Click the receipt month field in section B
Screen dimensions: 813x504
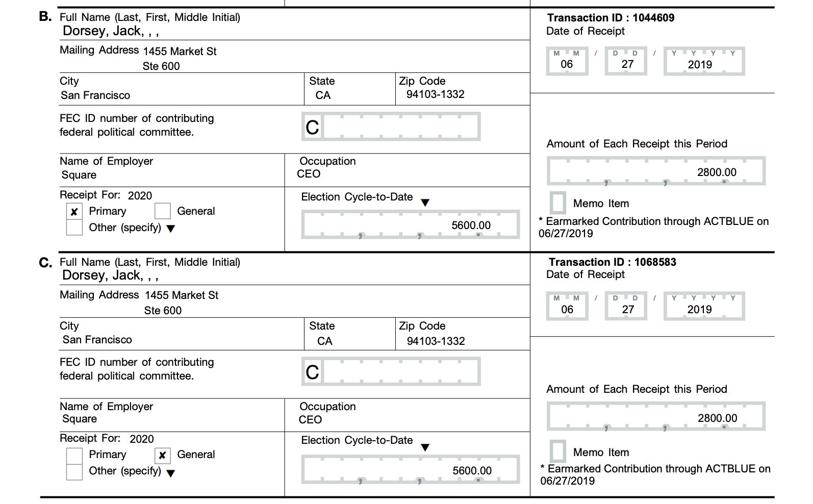click(567, 62)
